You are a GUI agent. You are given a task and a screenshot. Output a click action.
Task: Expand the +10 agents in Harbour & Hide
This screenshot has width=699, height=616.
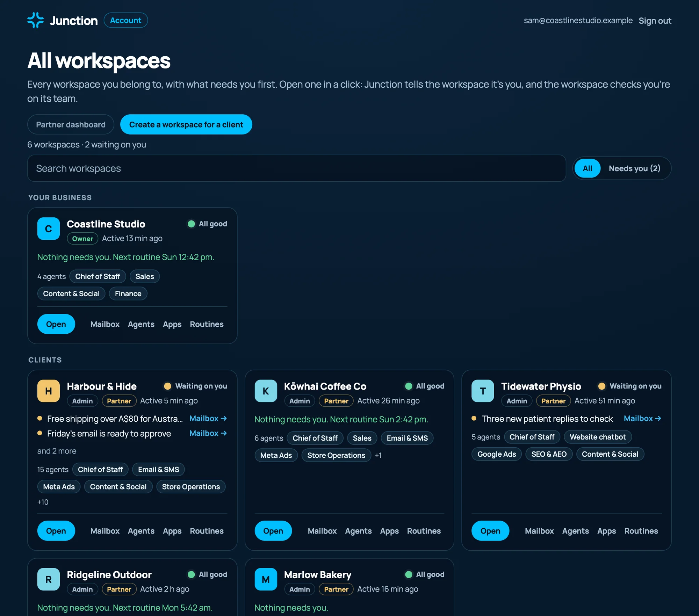[43, 502]
